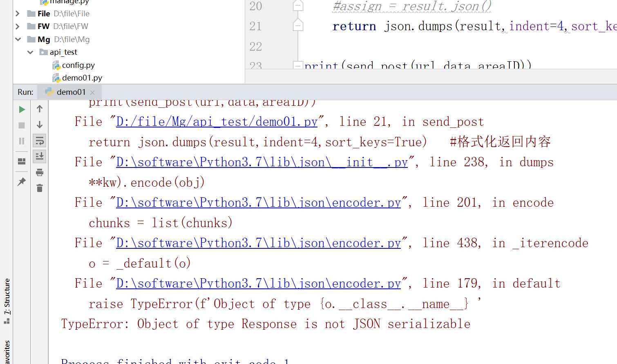The width and height of the screenshot is (617, 364).
Task: Toggle Scroll to End button
Action: [x=40, y=156]
